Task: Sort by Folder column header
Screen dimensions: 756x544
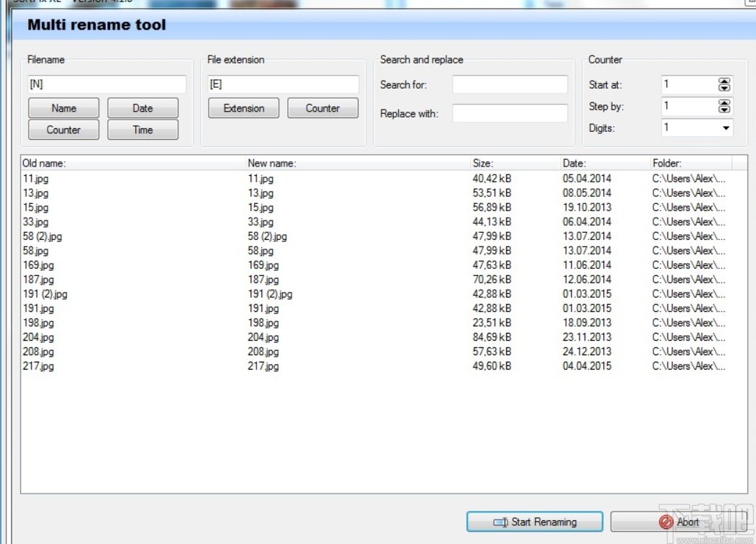Action: click(x=691, y=163)
